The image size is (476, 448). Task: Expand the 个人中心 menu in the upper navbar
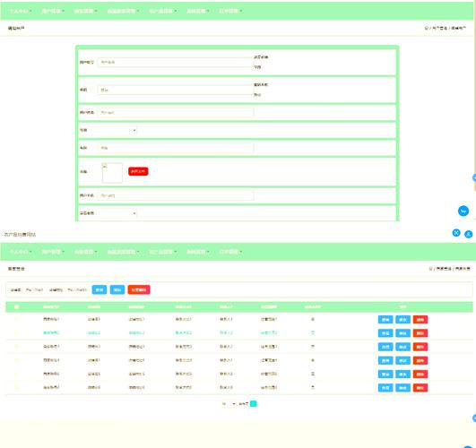pyautogui.click(x=21, y=12)
